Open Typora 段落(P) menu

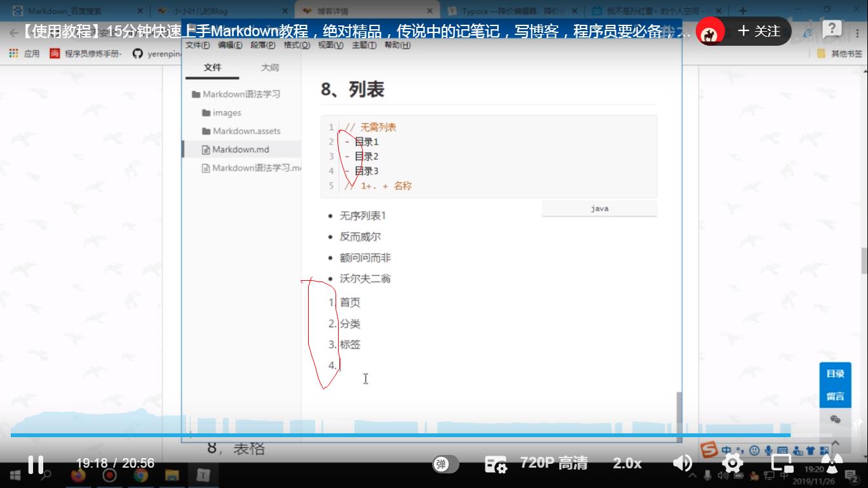coord(263,45)
